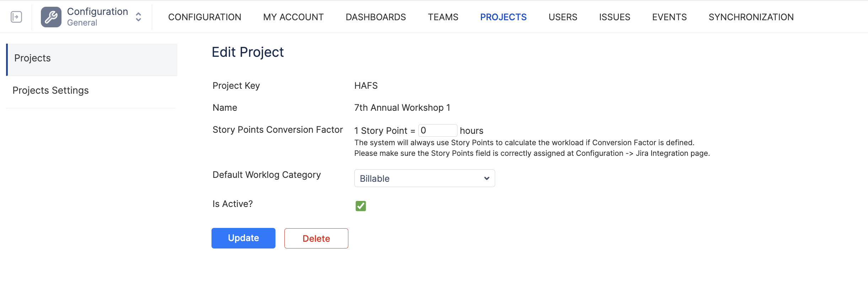The height and width of the screenshot is (284, 868).
Task: Uncheck the Is Active checkbox
Action: 360,206
